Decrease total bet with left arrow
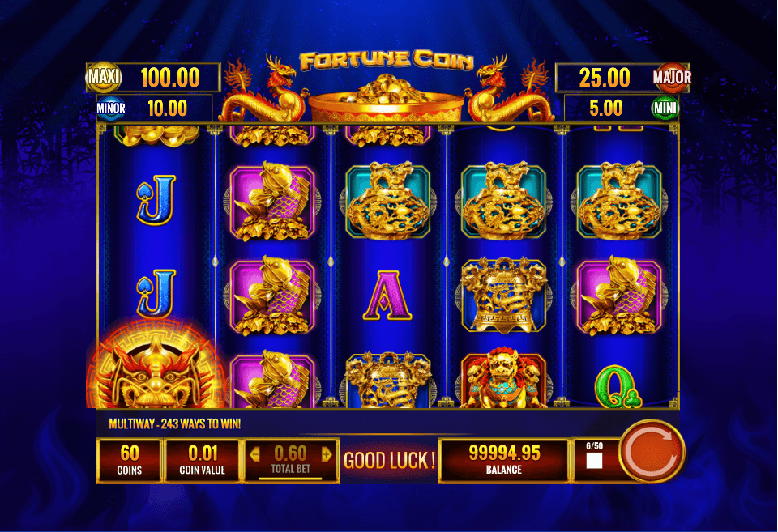Screen dimensions: 778x532 click(254, 453)
